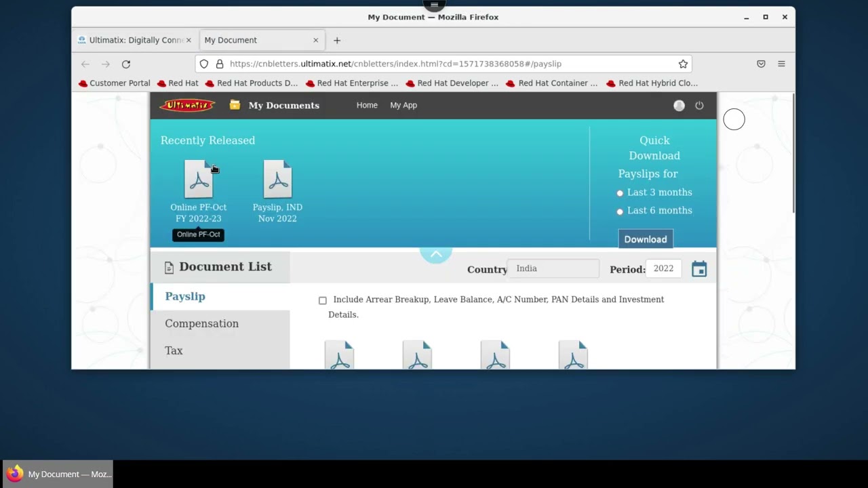Click the Recently Released heading
Screen dimensions: 868x488
click(208, 140)
